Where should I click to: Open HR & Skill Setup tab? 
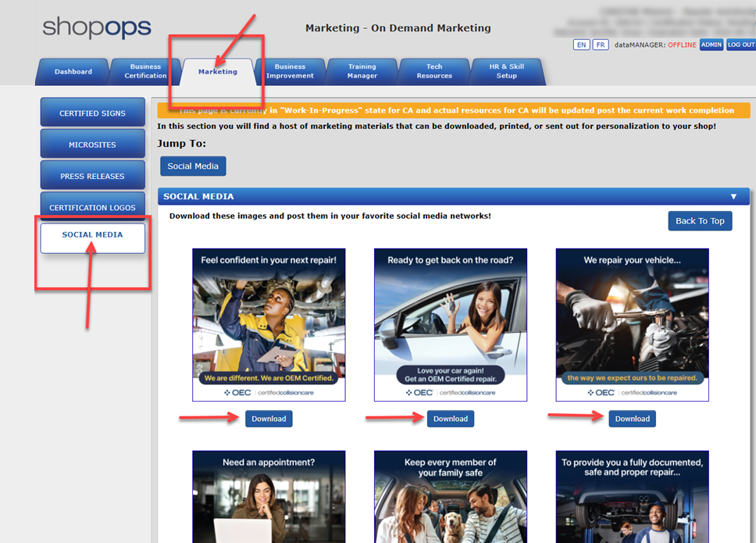click(506, 71)
